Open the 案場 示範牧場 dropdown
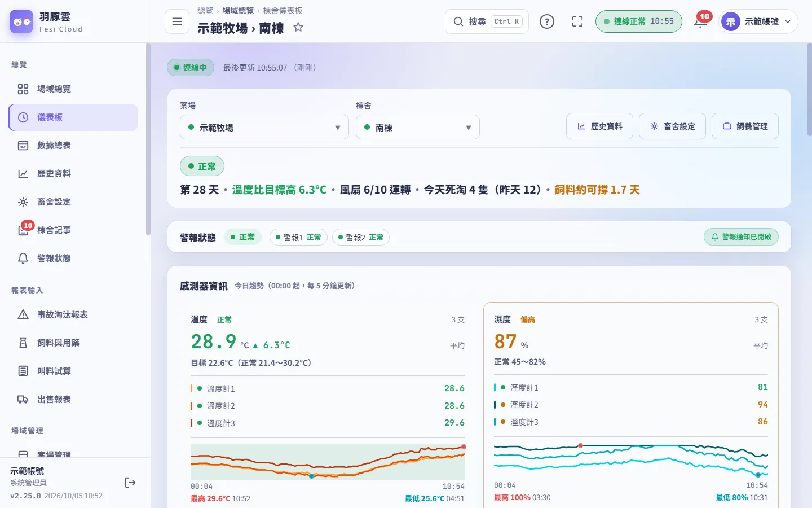This screenshot has height=508, width=812. 264,127
